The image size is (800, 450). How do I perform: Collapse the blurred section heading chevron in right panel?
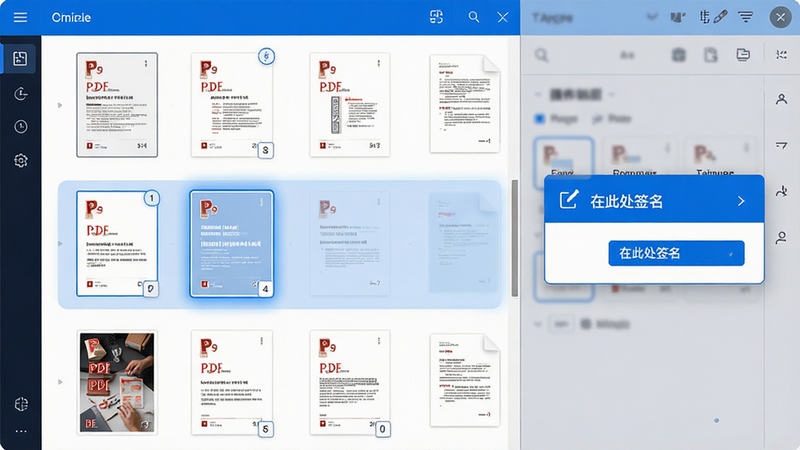538,94
